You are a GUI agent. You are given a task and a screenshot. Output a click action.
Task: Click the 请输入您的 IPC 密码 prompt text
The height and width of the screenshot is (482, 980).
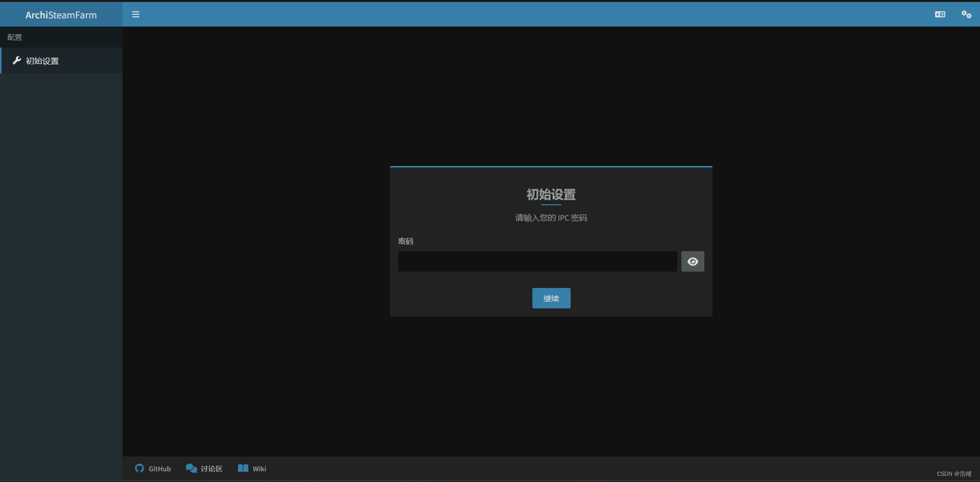[551, 218]
